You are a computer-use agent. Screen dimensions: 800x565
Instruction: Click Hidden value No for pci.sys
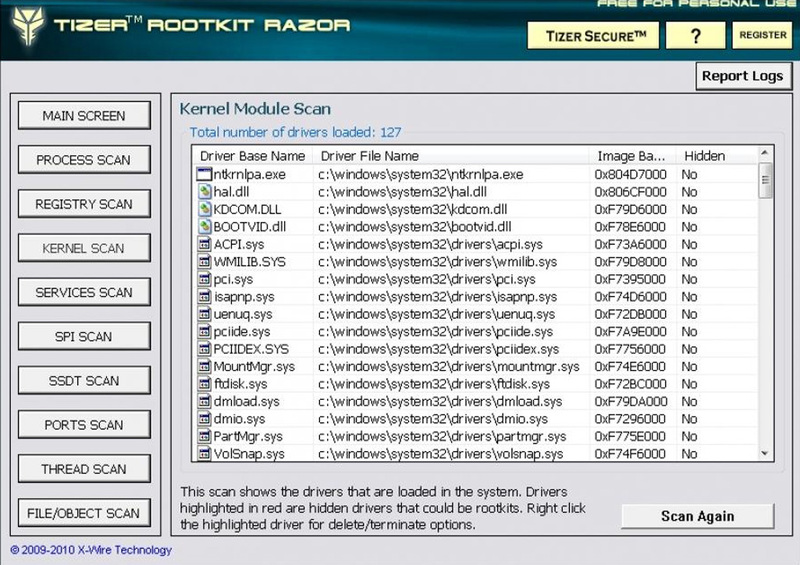point(689,279)
